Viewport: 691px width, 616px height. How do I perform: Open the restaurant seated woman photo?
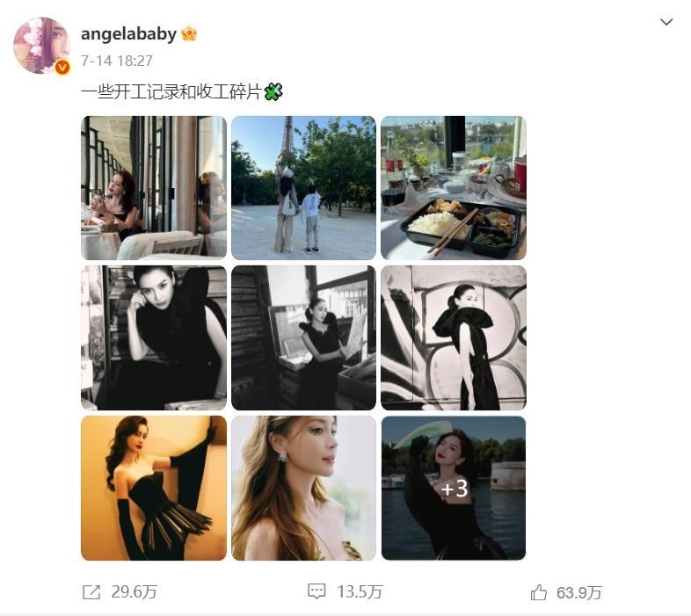[154, 188]
